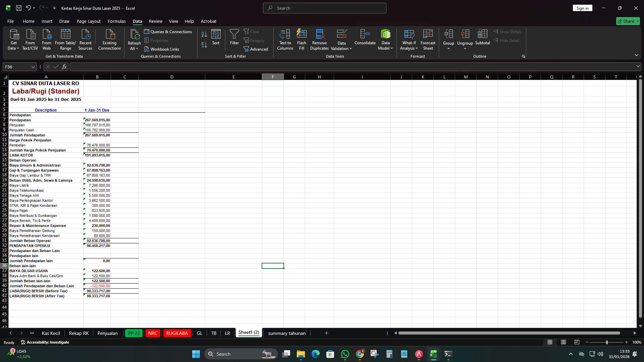Apply Filter to the selection
This screenshot has width=644, height=362.
coord(234,38)
